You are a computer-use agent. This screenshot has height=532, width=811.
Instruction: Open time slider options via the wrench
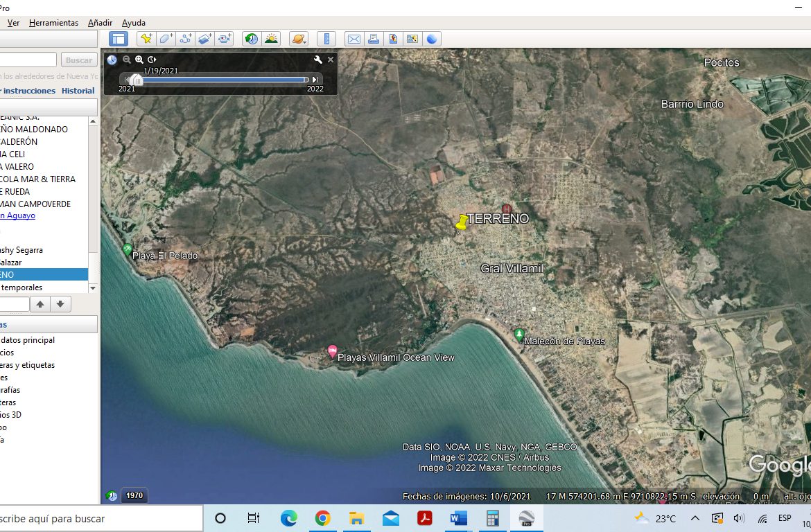coord(317,60)
